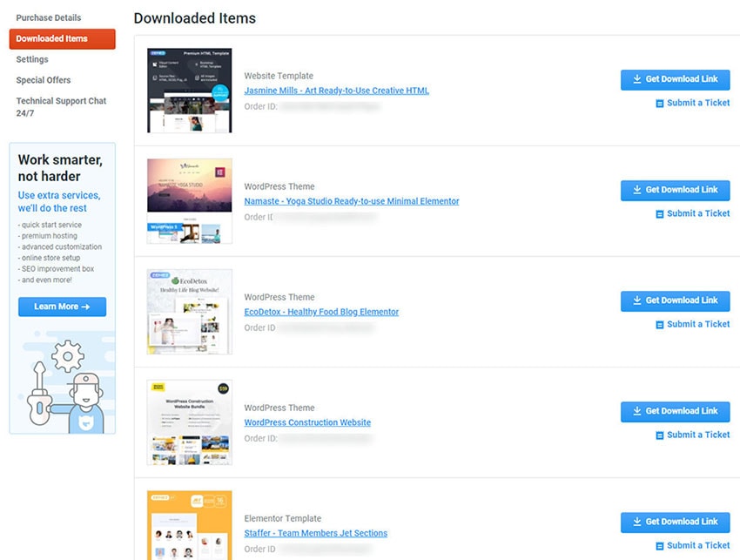Open EcoDetox Healthy Food Blog link
The height and width of the screenshot is (560, 740).
coord(321,312)
